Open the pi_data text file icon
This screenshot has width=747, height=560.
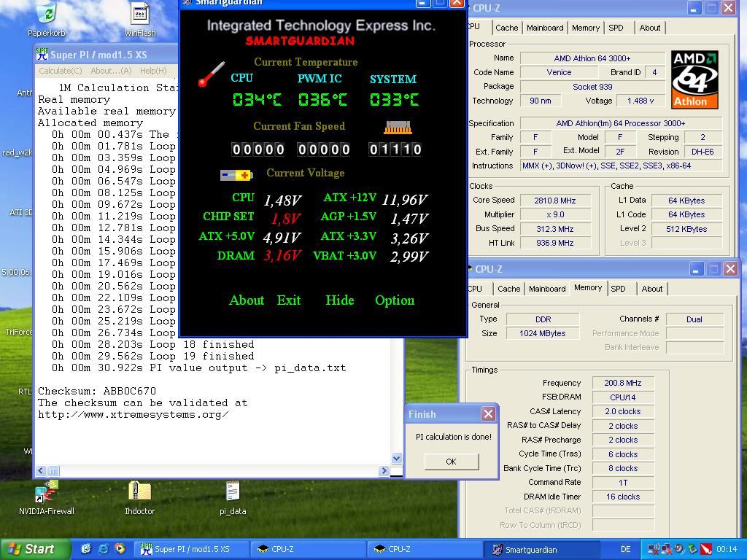(x=233, y=491)
